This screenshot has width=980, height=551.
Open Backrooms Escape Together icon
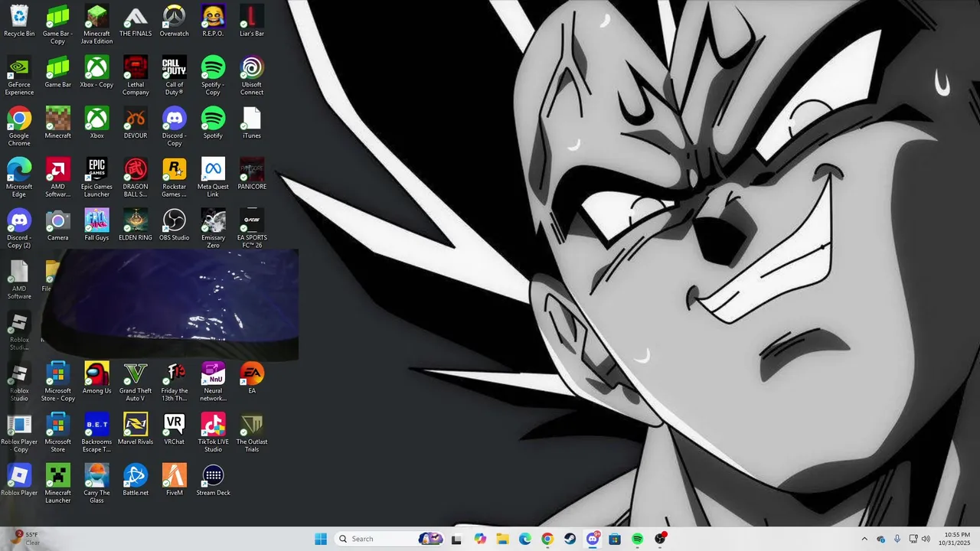(96, 433)
